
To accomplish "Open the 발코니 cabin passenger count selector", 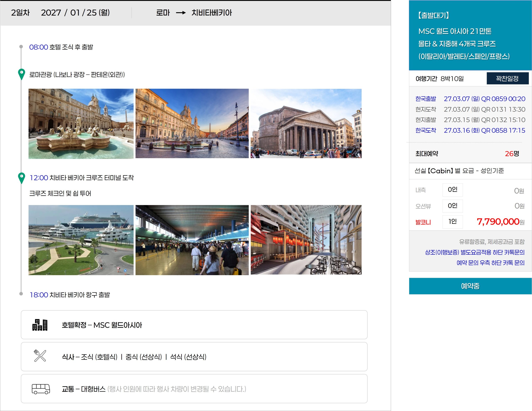I will [453, 222].
